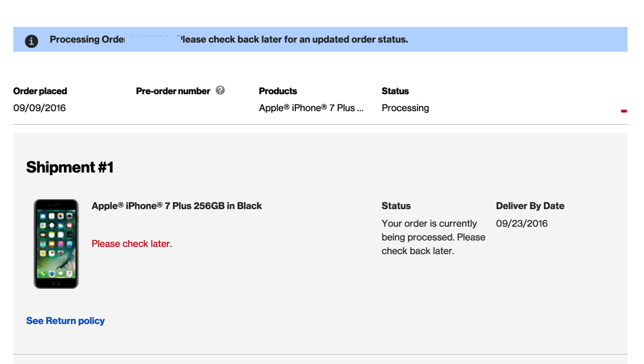Click the truncated Apple iPhone 7 Plus product text
Viewport: 644px width, 364px height.
pos(311,108)
